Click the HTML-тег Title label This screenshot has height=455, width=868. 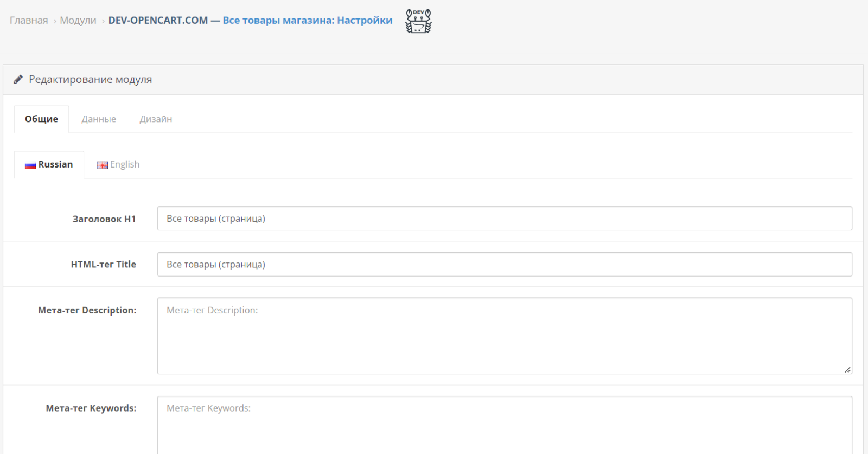104,265
